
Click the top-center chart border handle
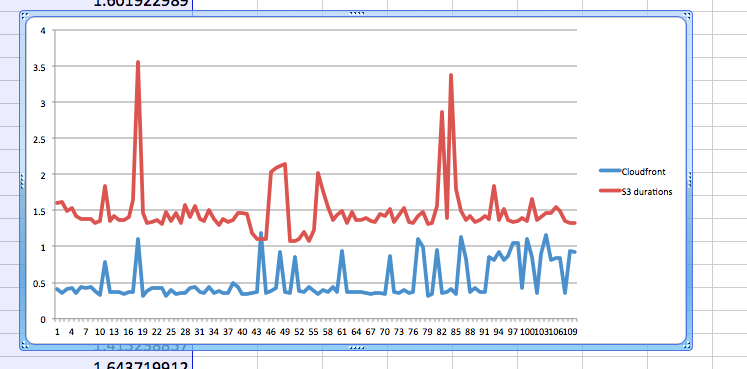point(356,14)
